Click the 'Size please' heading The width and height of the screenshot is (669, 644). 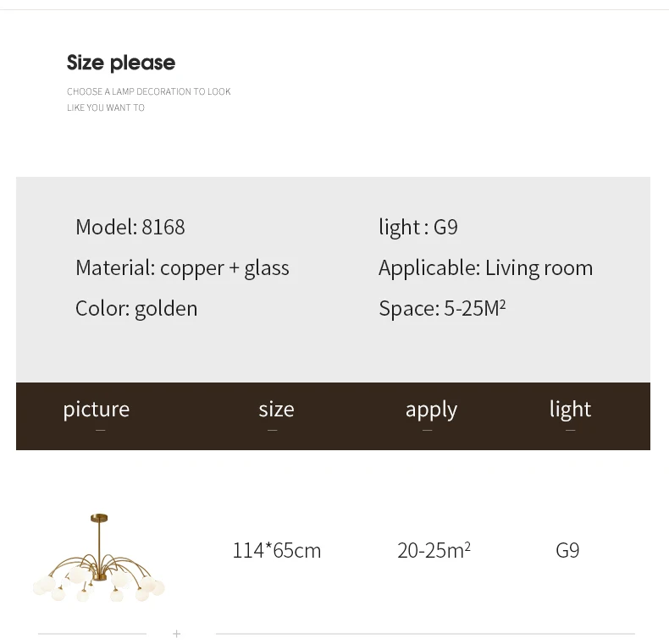click(121, 63)
